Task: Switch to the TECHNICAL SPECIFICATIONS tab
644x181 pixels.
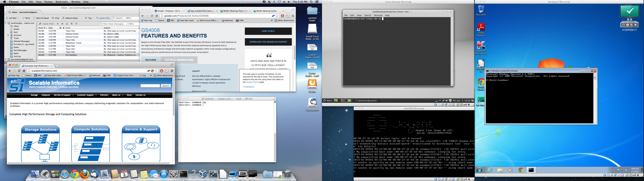Action: click(x=179, y=60)
